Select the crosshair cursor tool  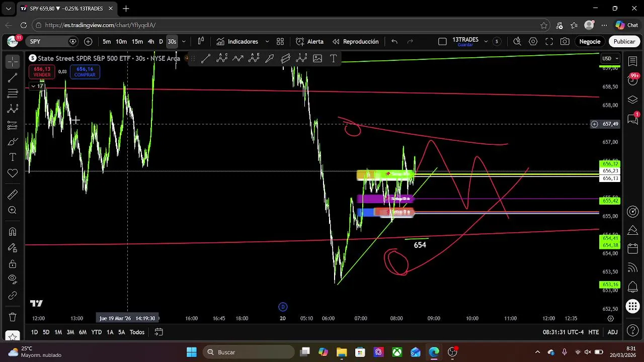[x=13, y=61]
